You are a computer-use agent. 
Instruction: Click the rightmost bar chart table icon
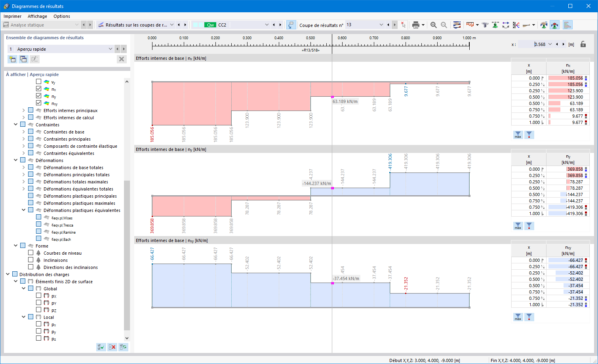tap(568, 25)
